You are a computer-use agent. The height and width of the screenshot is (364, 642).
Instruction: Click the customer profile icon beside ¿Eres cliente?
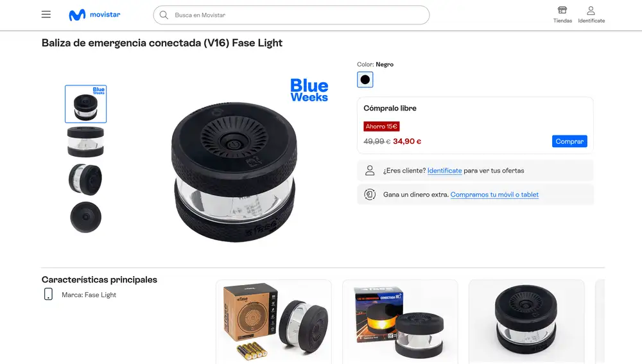[x=370, y=170]
